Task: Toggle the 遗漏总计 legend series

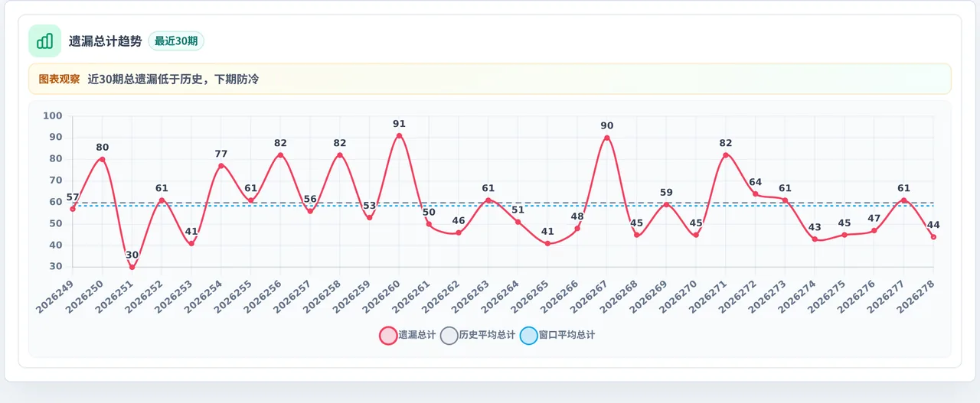Action: (x=408, y=335)
